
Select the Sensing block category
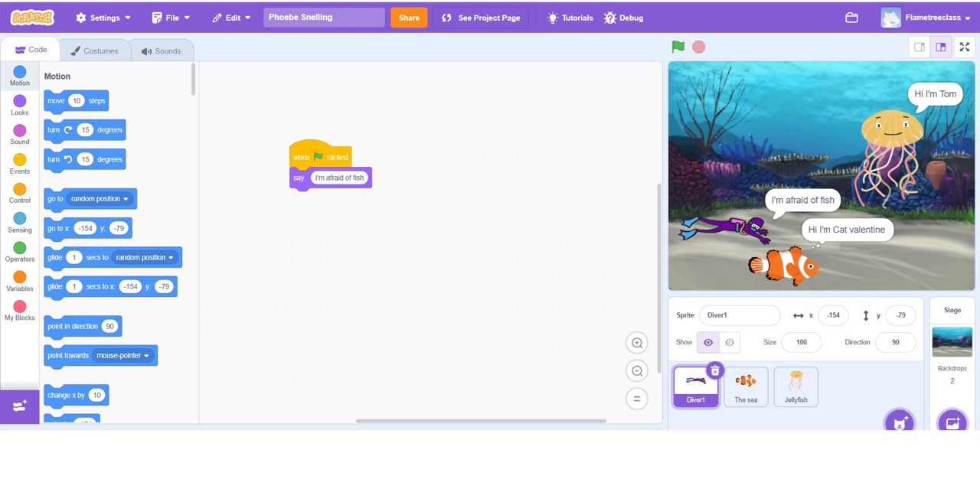click(20, 223)
